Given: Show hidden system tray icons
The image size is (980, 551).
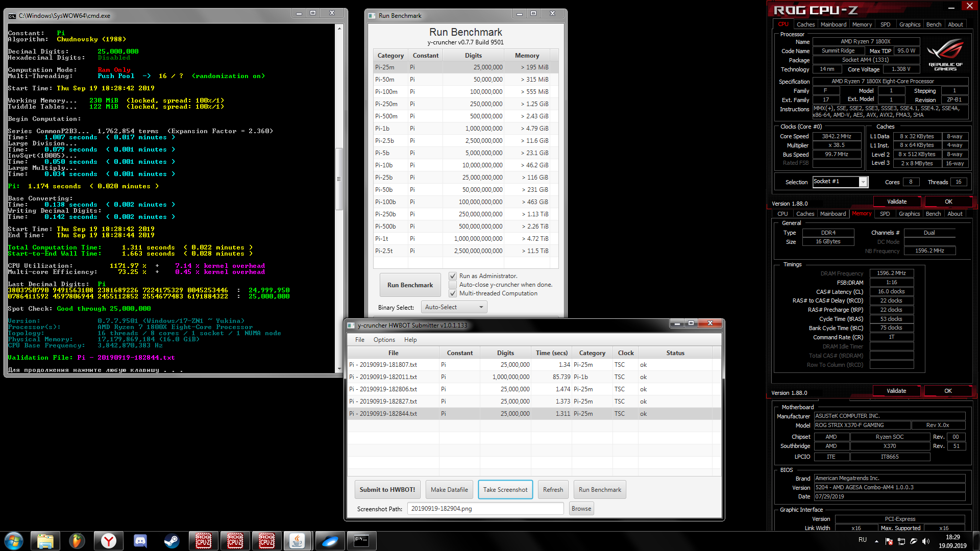Looking at the screenshot, I should pyautogui.click(x=876, y=541).
